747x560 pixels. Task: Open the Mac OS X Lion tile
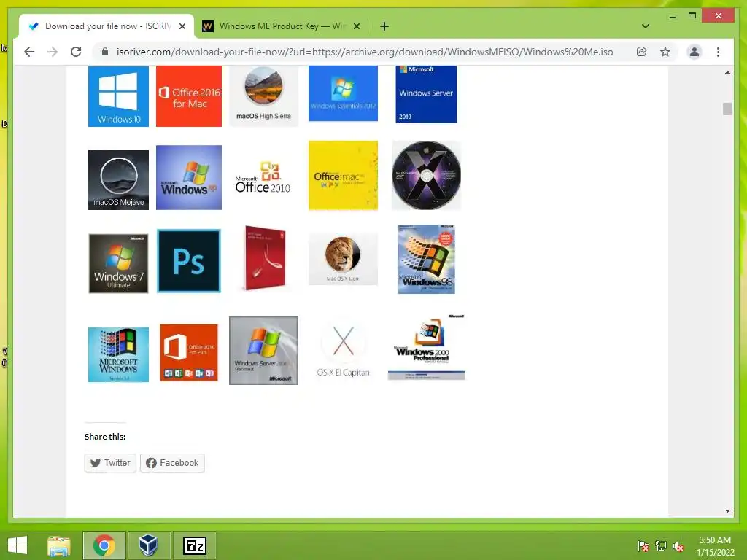coord(343,259)
